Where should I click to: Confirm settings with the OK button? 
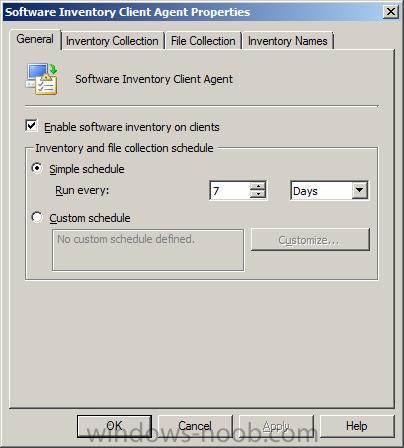point(114,426)
